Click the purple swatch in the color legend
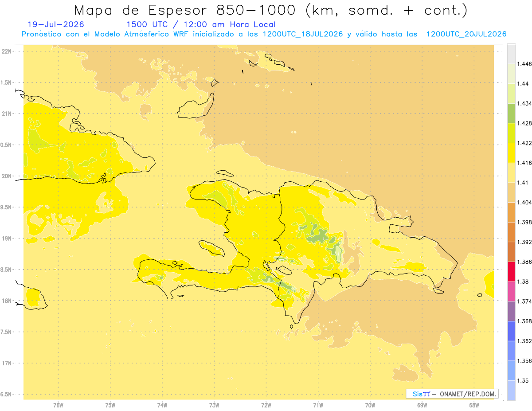The width and height of the screenshot is (532, 411). (x=511, y=311)
